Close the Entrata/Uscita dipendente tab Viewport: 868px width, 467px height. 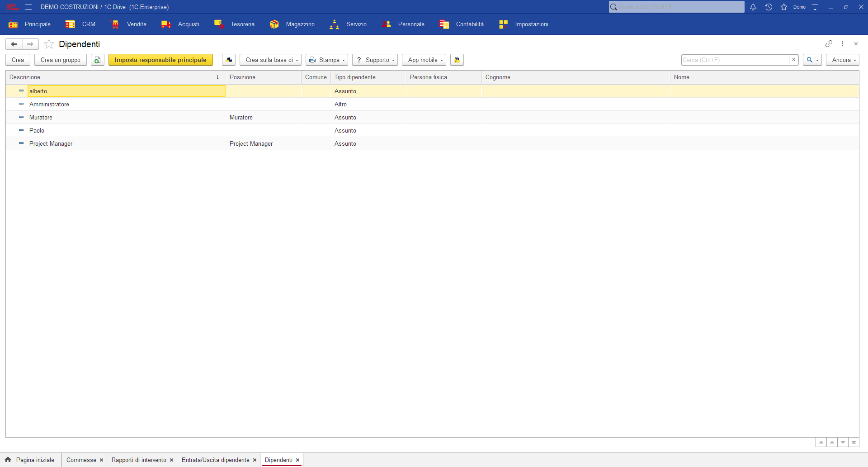pos(255,460)
